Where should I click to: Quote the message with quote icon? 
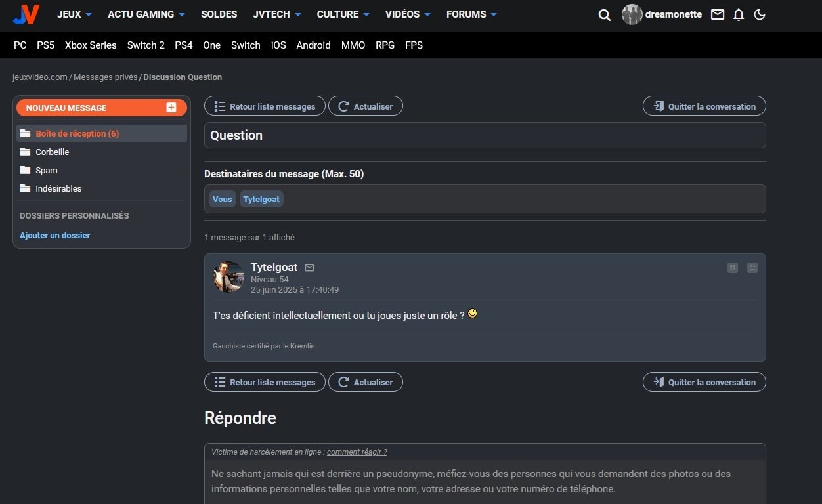click(733, 268)
